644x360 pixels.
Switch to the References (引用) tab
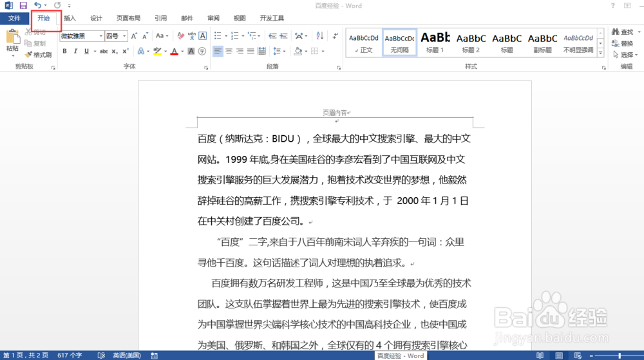coord(160,18)
